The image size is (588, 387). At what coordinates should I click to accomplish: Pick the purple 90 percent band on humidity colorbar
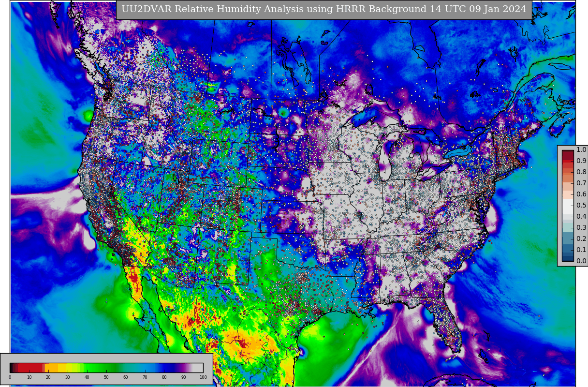(182, 368)
